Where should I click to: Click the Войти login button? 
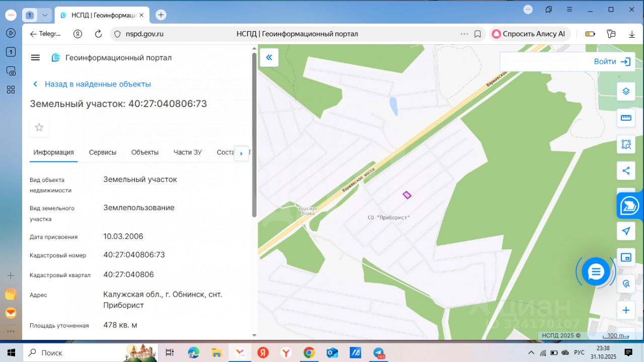point(612,62)
